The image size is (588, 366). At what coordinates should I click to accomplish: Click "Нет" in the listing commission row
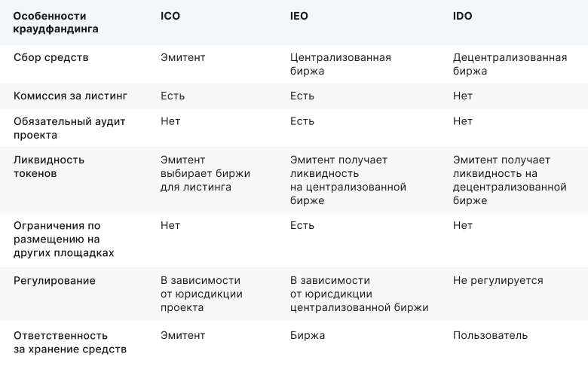[x=463, y=96]
